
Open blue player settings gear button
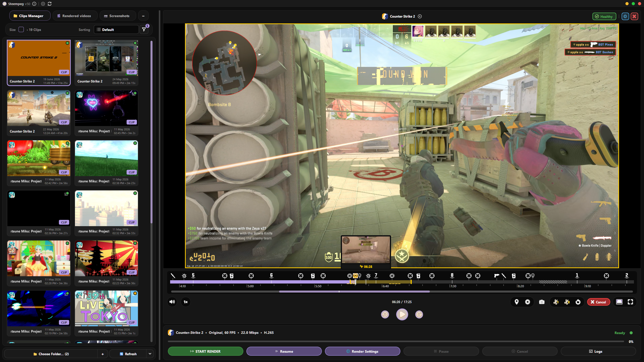click(x=625, y=16)
